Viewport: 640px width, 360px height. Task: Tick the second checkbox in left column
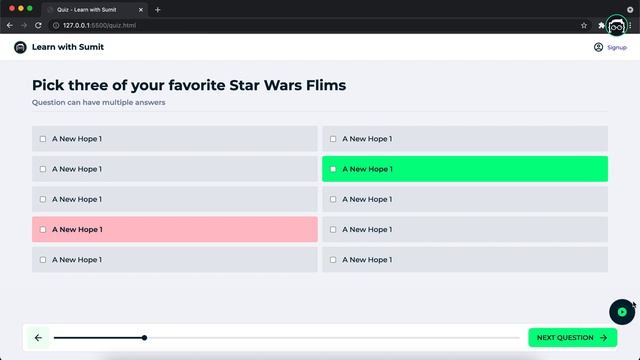43,169
